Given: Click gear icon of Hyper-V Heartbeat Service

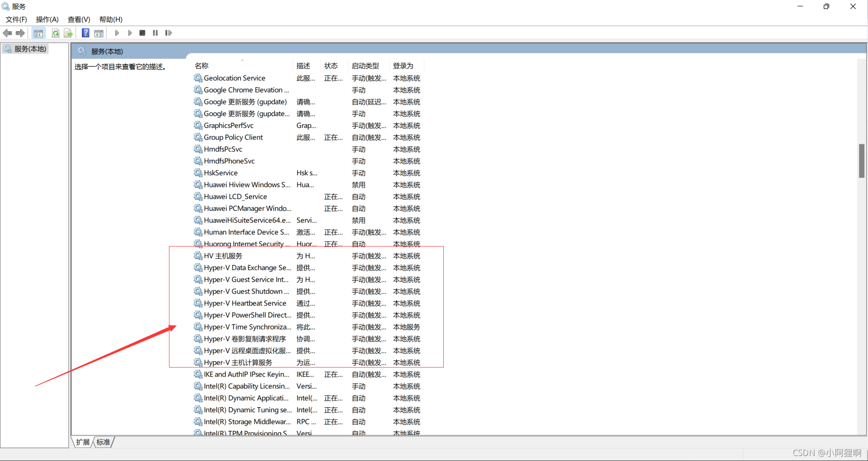Looking at the screenshot, I should point(198,303).
